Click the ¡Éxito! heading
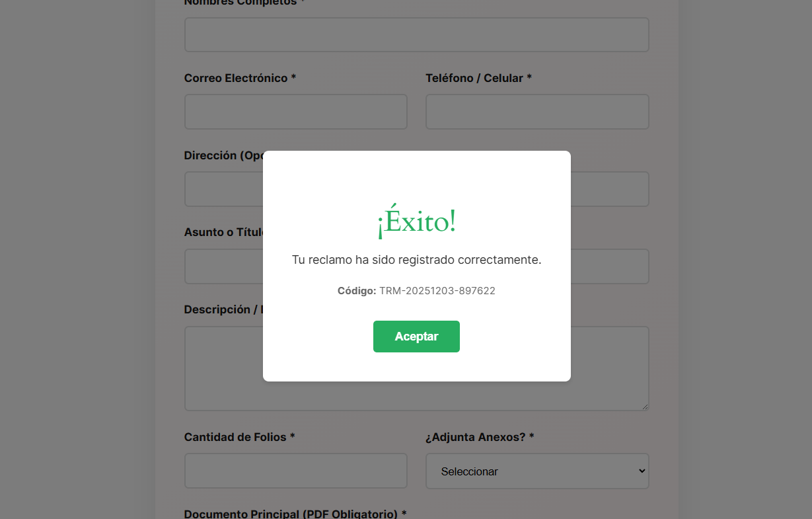This screenshot has height=519, width=812. [416, 221]
